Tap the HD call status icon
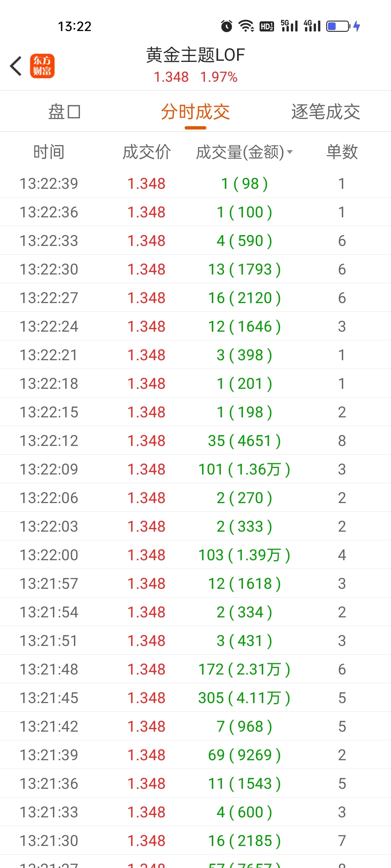 coord(267,26)
